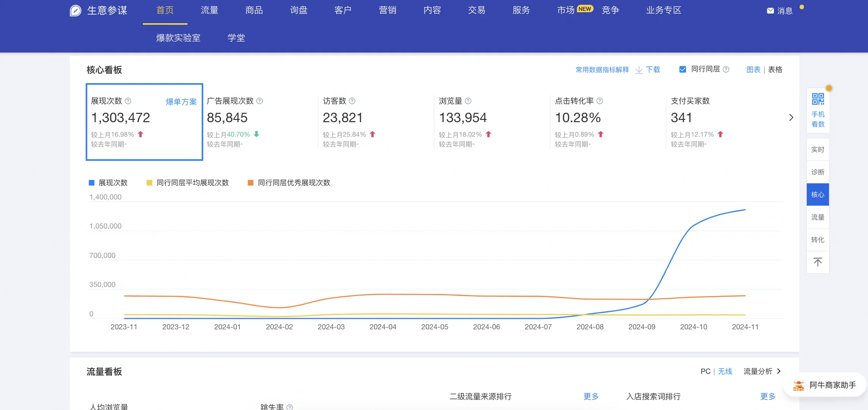This screenshot has width=868, height=410.
Task: Open the QR code 手机看数 icon
Action: (818, 99)
